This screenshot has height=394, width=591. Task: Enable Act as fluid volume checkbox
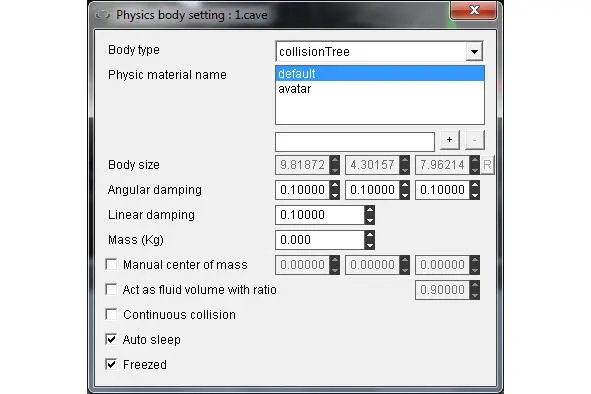coord(111,290)
